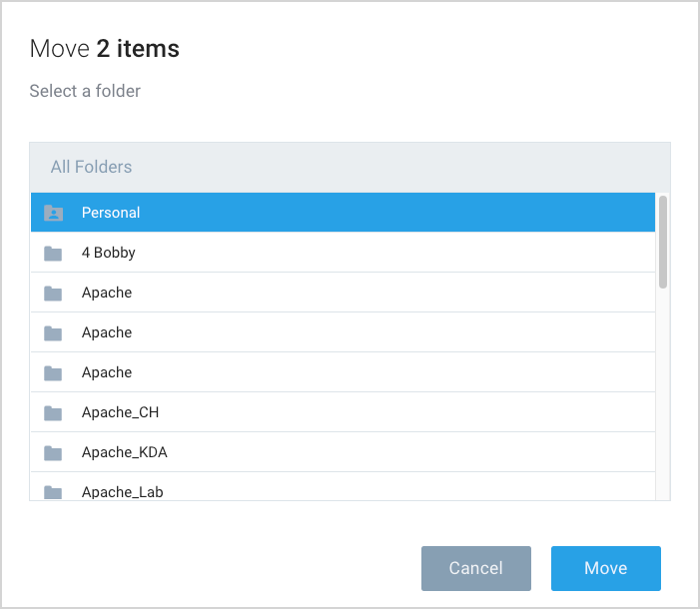Screen dimensions: 700x609
Task: Click the All Folders header
Action: click(x=91, y=167)
